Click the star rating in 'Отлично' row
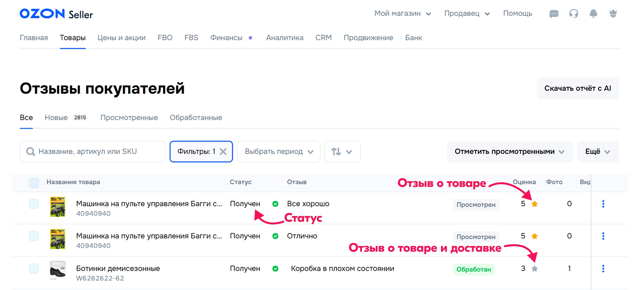The width and height of the screenshot is (644, 290). [x=535, y=236]
